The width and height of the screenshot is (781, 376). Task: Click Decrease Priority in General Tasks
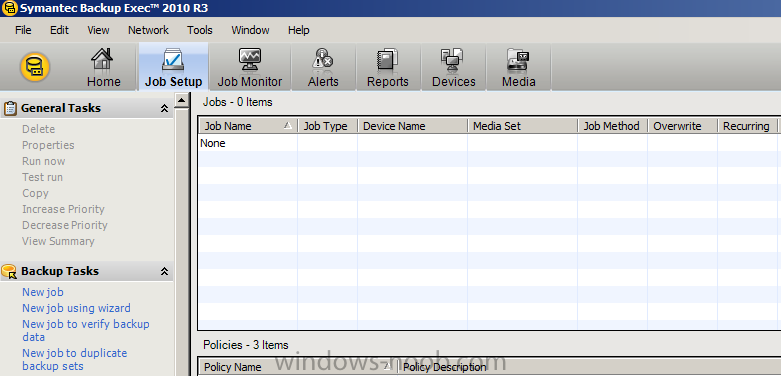click(65, 225)
